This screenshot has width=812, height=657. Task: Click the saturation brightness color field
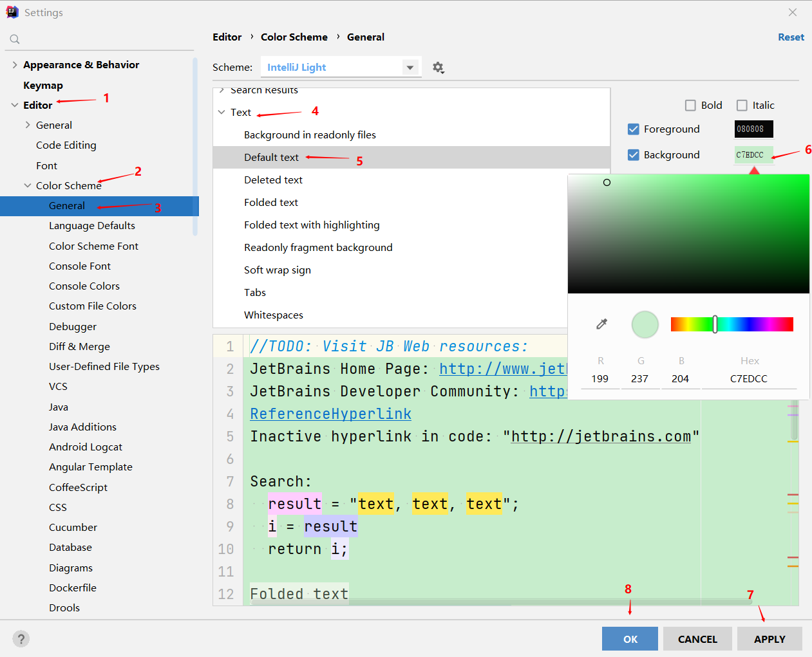click(x=688, y=234)
